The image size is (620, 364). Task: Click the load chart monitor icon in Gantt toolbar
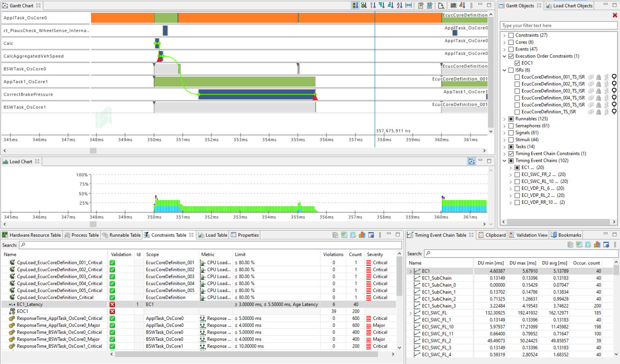tap(453, 5)
